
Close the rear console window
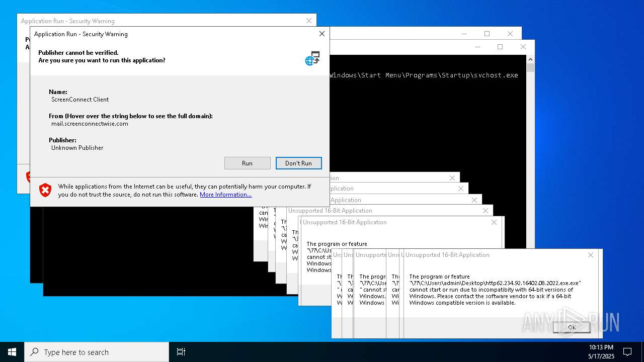(510, 34)
